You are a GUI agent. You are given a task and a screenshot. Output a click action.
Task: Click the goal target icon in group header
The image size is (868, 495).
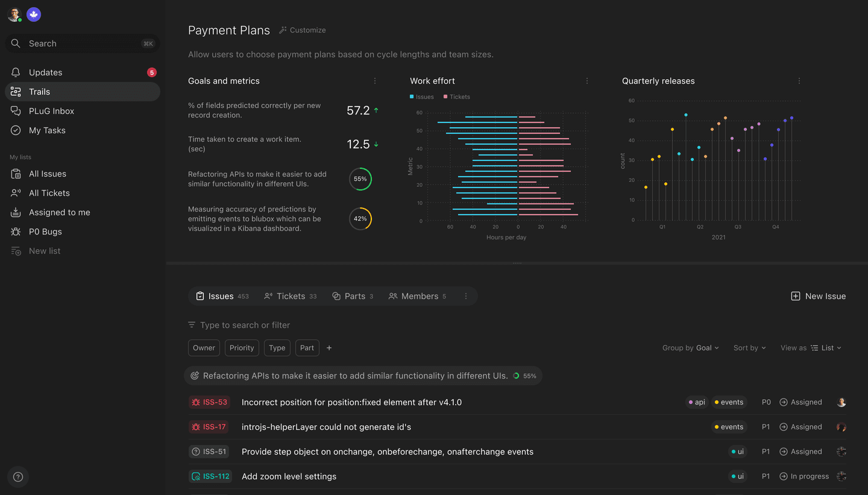[x=195, y=376]
